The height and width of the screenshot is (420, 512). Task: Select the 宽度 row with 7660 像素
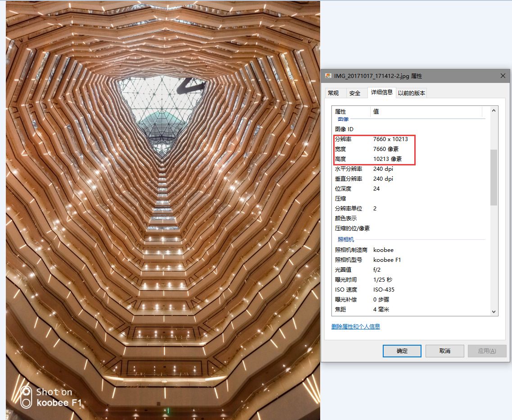coord(411,149)
